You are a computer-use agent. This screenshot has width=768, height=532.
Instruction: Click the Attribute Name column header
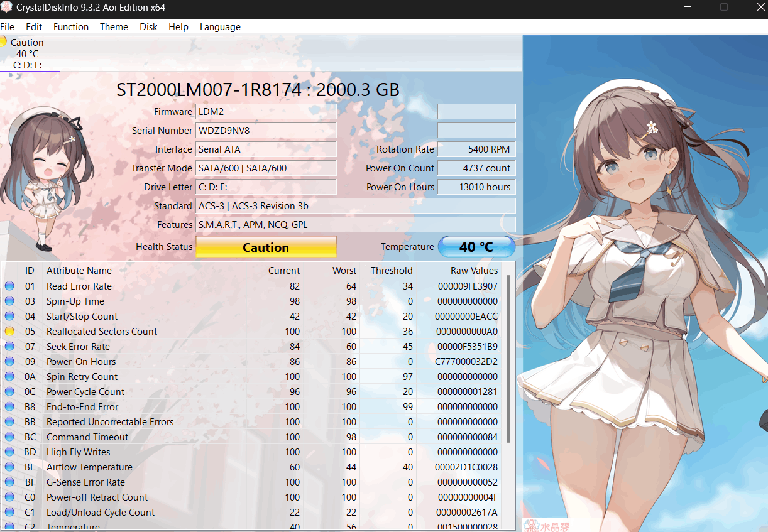tap(79, 271)
